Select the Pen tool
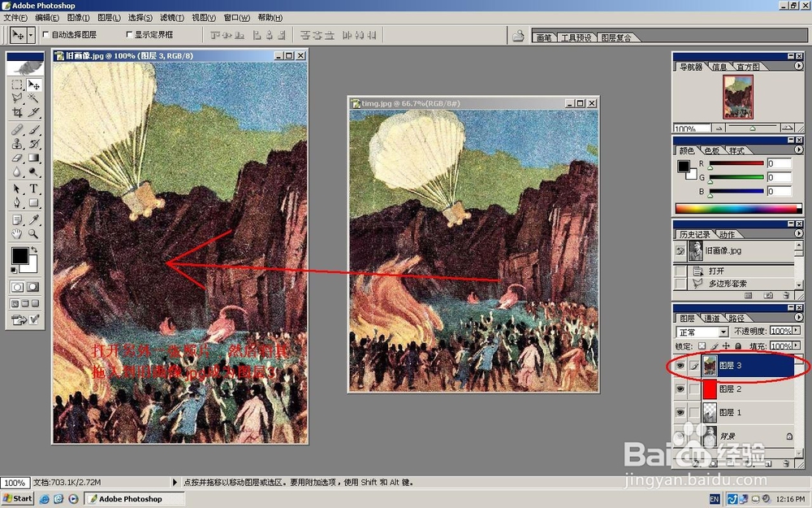 point(16,202)
